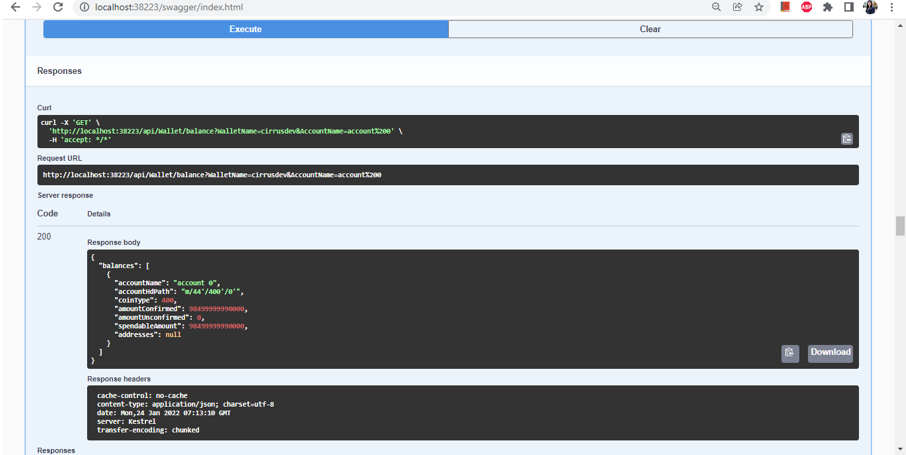Click the Curl label
Screen dimensions: 906x455
tap(44, 108)
